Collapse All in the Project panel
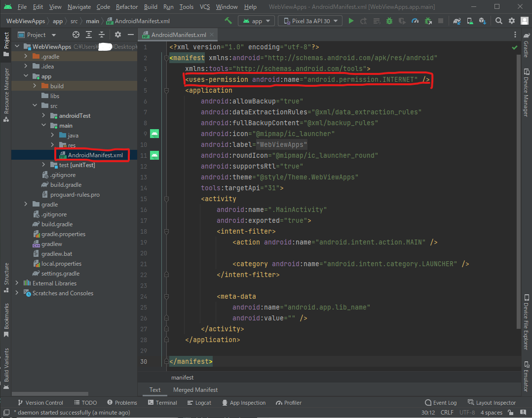The width and height of the screenshot is (532, 418). click(x=102, y=35)
